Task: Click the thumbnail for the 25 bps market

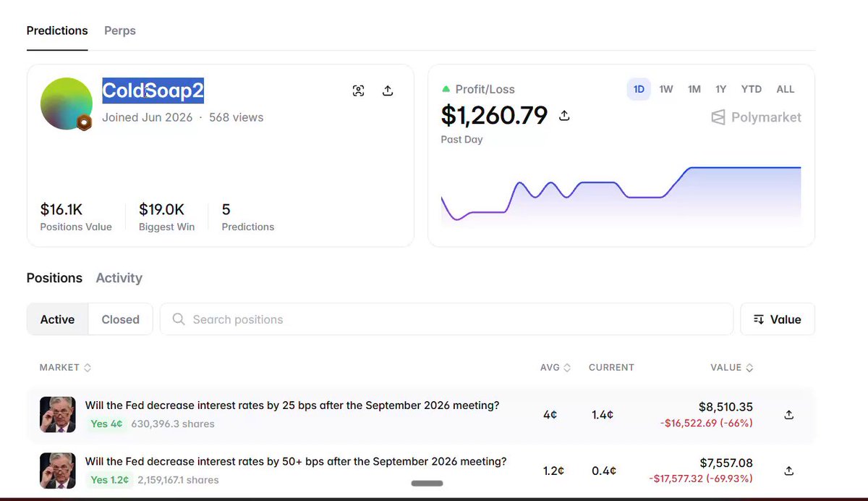Action: tap(58, 415)
